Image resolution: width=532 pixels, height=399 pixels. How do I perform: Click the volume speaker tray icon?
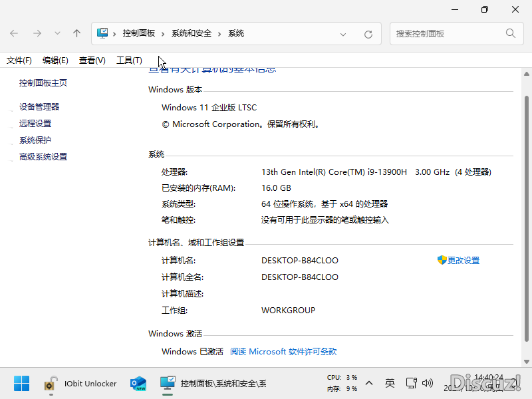[x=428, y=383]
